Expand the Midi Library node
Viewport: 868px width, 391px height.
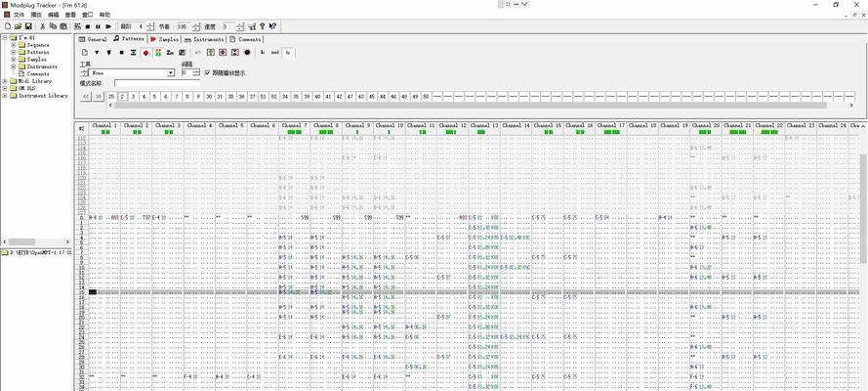pyautogui.click(x=5, y=81)
